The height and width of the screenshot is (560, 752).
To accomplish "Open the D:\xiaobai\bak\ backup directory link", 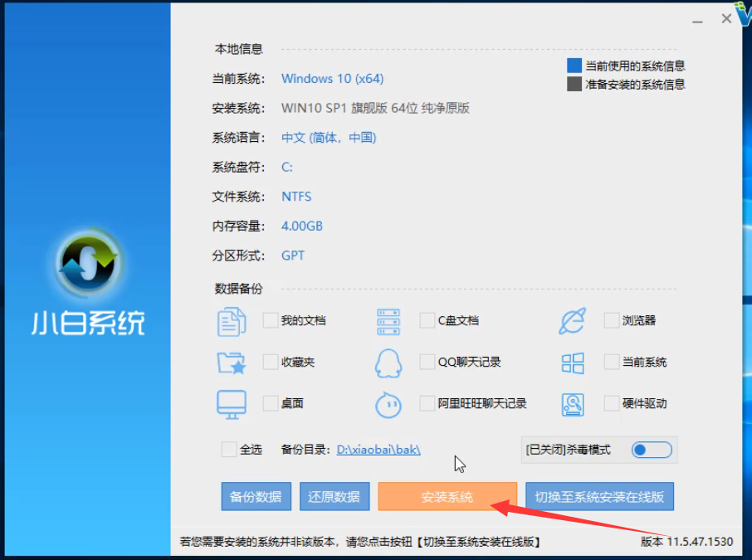I will [x=378, y=449].
